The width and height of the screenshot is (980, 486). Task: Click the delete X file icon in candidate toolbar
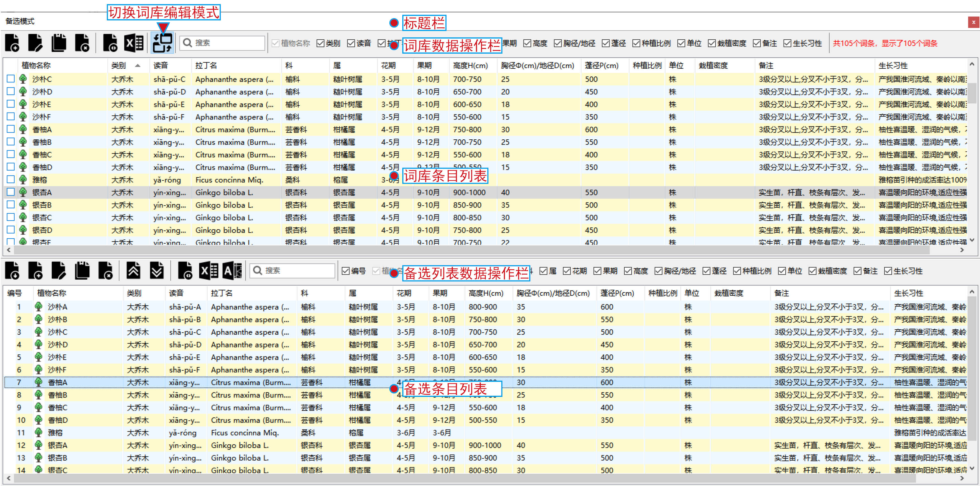click(x=105, y=270)
